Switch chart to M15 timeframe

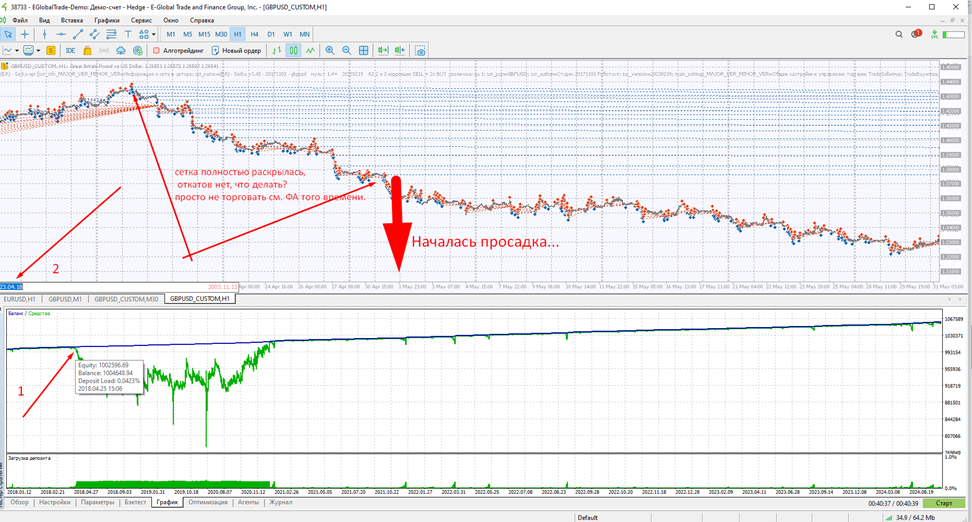204,34
